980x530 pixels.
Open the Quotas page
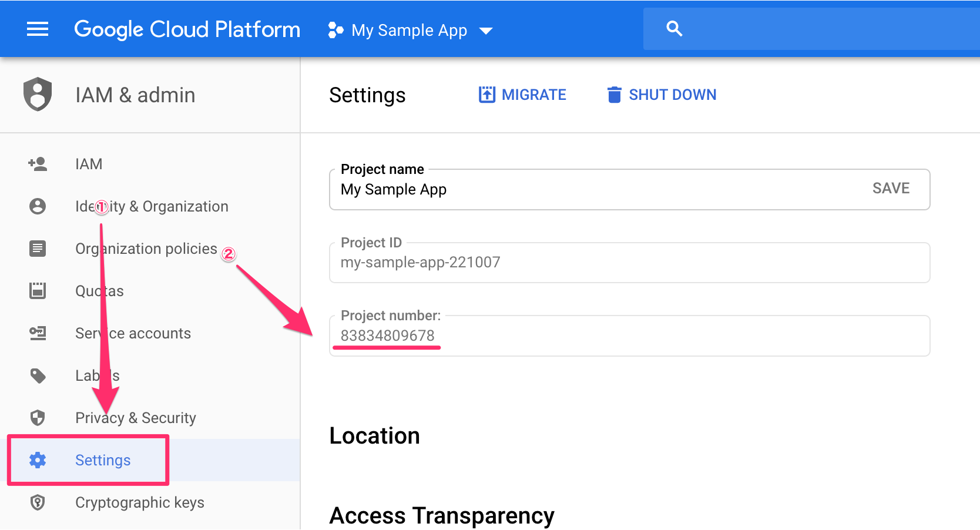[x=150, y=291]
